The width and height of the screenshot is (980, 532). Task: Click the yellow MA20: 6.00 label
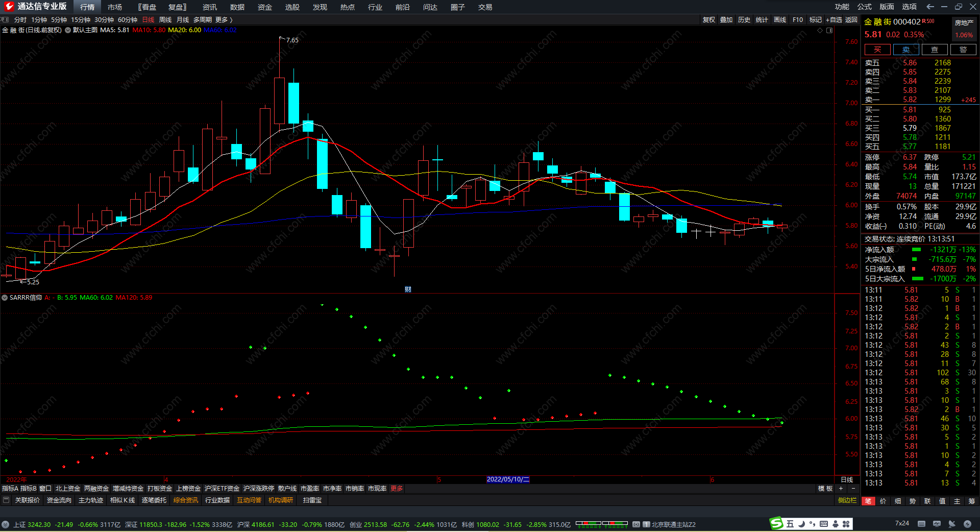[185, 30]
